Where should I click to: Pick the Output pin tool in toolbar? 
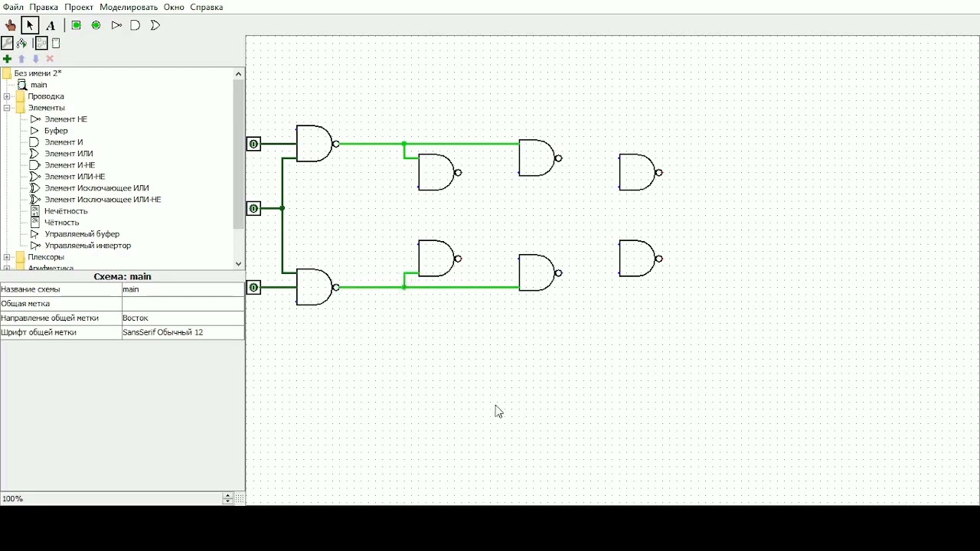(96, 25)
